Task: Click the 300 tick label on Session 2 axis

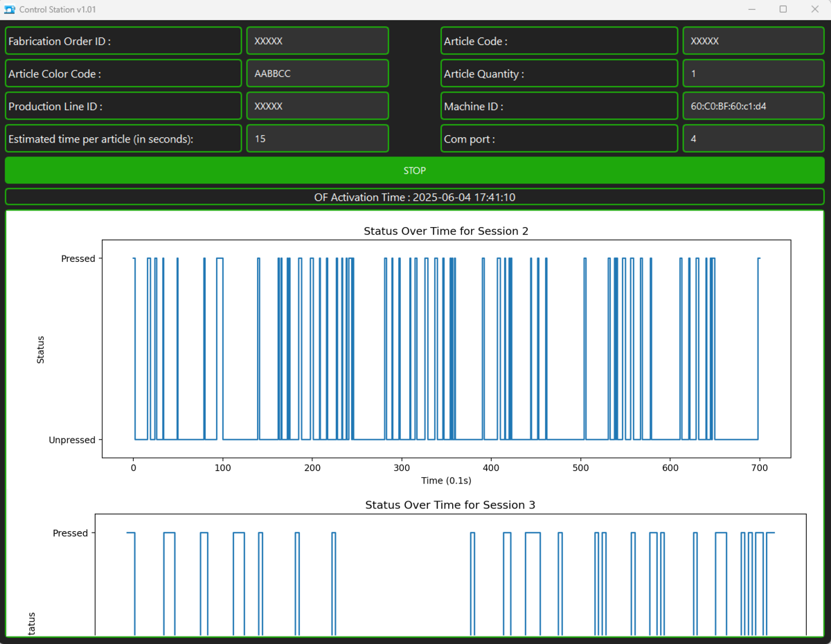Action: [402, 468]
